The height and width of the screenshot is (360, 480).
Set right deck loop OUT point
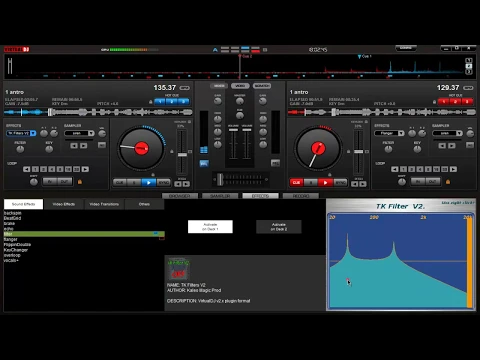coord(433,182)
